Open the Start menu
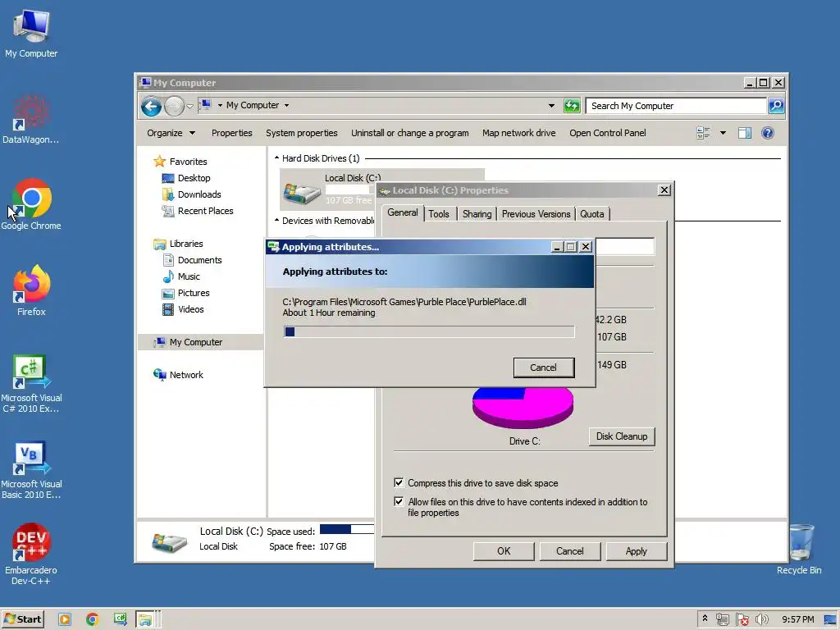The height and width of the screenshot is (630, 840). (x=22, y=619)
